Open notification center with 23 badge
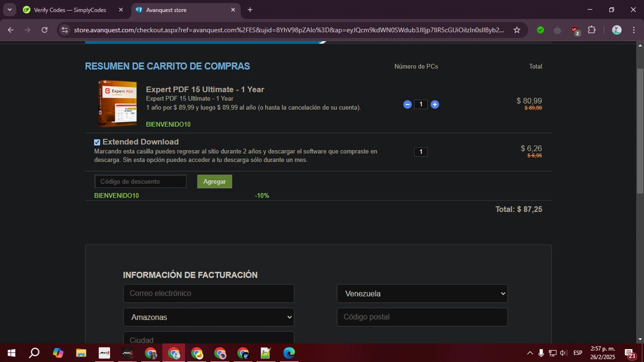The width and height of the screenshot is (644, 362). (630, 353)
